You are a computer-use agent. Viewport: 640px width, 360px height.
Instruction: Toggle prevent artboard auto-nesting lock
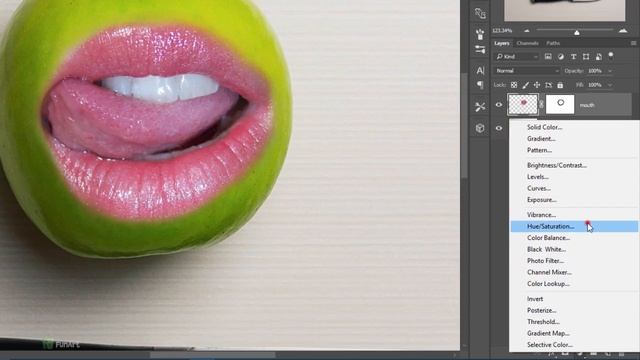coord(549,85)
